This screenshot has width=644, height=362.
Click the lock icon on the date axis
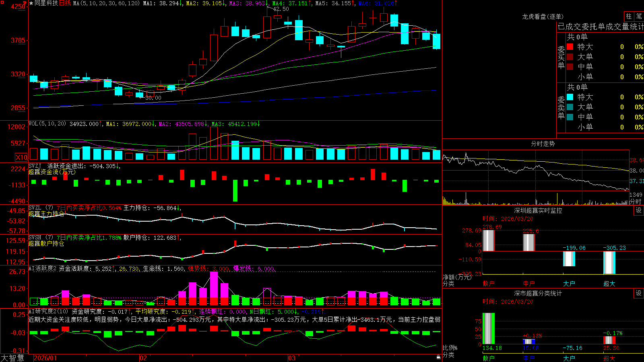coord(438,357)
